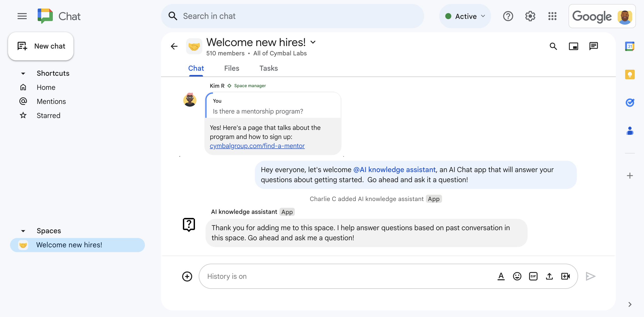Open the cymbalgroup.com/find-a-mentor link
This screenshot has width=644, height=317.
click(257, 145)
